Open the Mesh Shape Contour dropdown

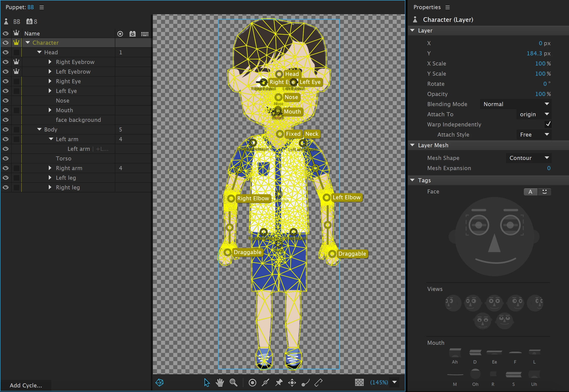(529, 158)
